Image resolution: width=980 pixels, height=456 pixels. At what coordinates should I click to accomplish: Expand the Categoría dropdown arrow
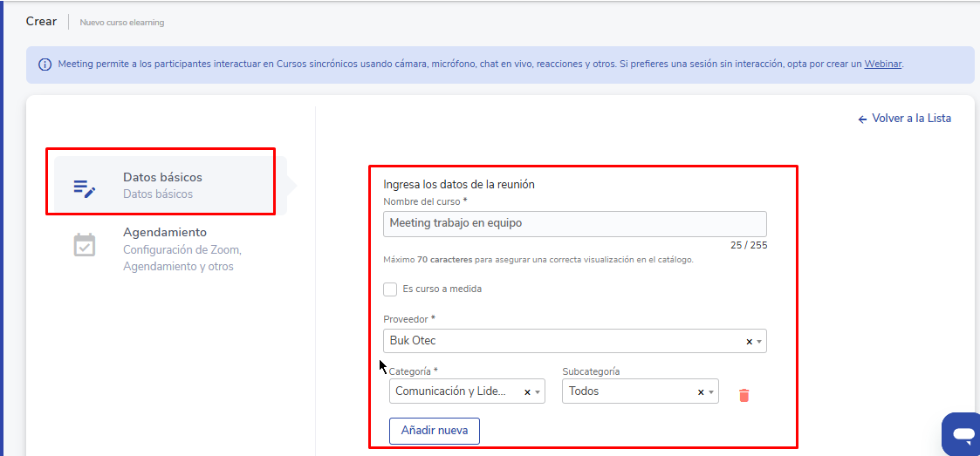(x=538, y=392)
